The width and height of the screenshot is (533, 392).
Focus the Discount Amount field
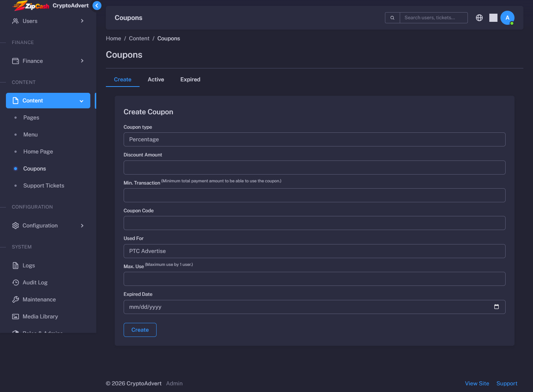315,168
